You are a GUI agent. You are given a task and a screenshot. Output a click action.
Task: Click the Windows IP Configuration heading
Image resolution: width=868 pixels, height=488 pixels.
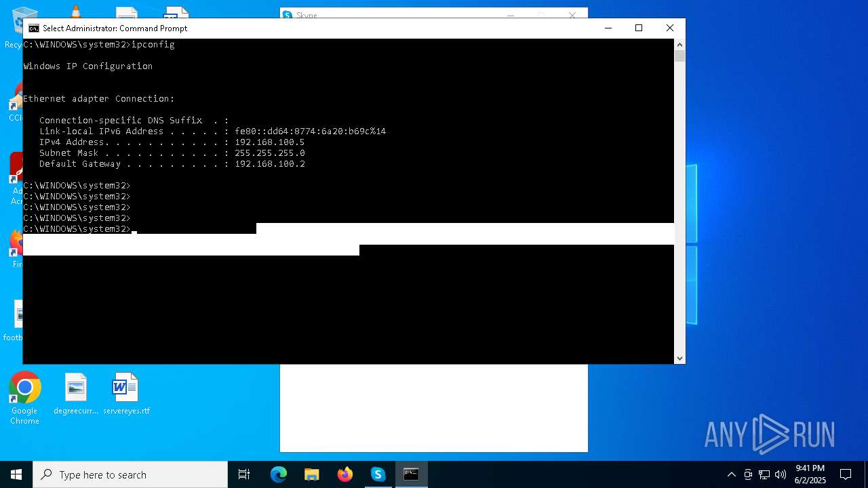(88, 66)
